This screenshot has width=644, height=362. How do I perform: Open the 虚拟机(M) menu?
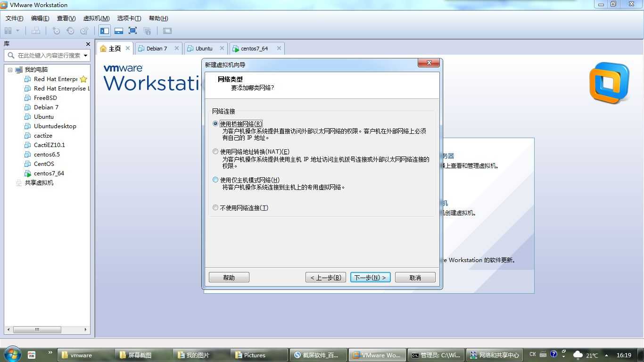[x=96, y=18]
